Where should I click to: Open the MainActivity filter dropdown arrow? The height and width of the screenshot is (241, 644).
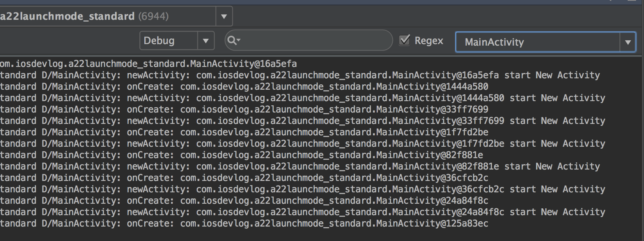(x=628, y=42)
